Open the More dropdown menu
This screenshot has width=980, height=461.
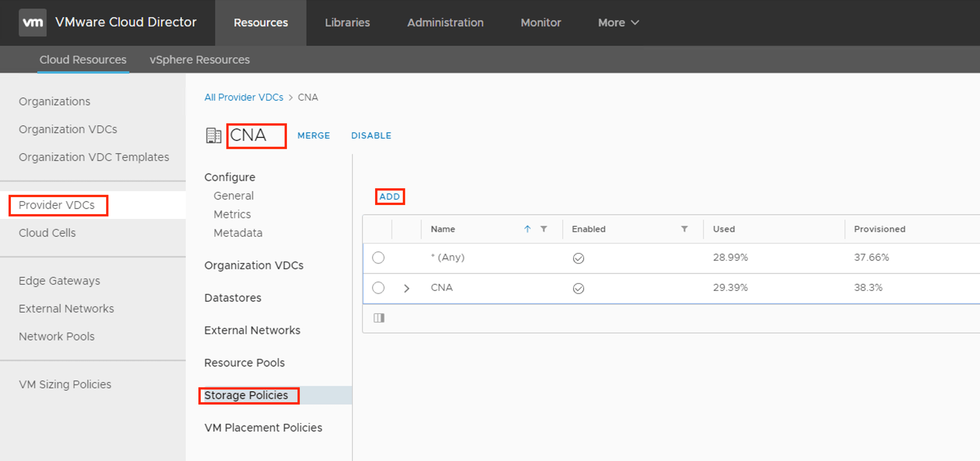click(618, 22)
